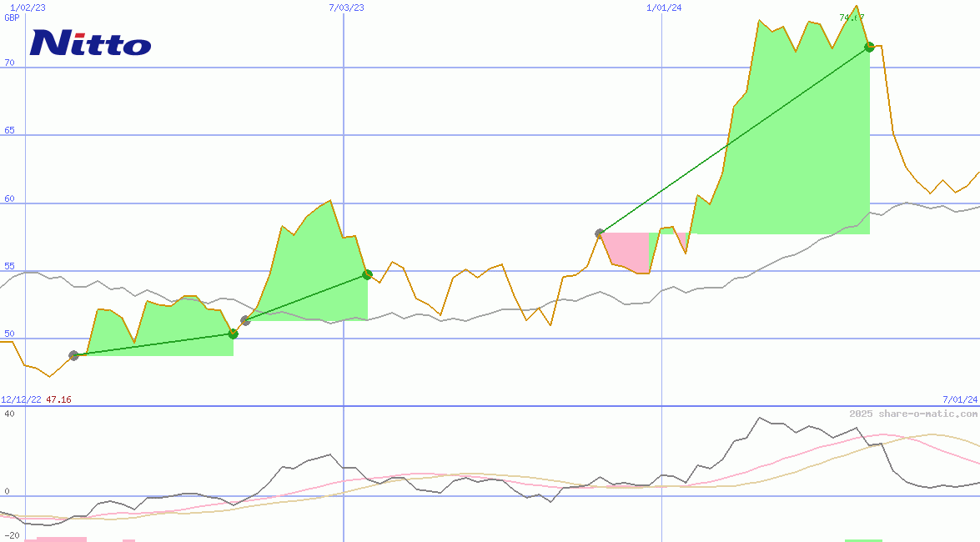Click the 1/02/23 date label
Screen dimensions: 980x542
28,8
